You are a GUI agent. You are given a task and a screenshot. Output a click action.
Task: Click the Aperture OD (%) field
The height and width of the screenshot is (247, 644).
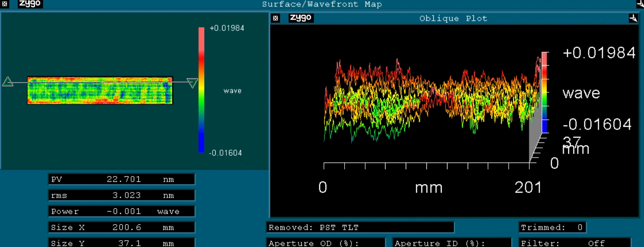[x=325, y=243]
